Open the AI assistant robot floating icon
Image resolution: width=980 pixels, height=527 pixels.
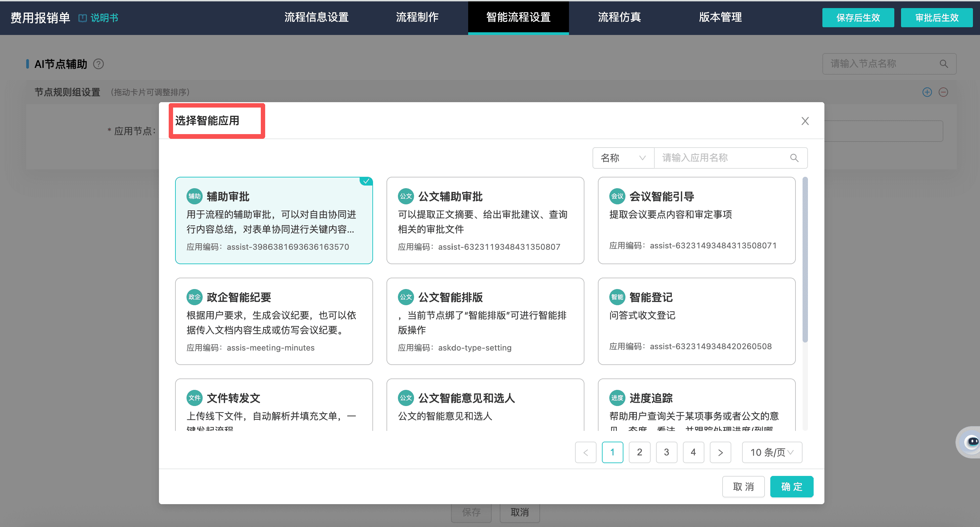(x=969, y=442)
